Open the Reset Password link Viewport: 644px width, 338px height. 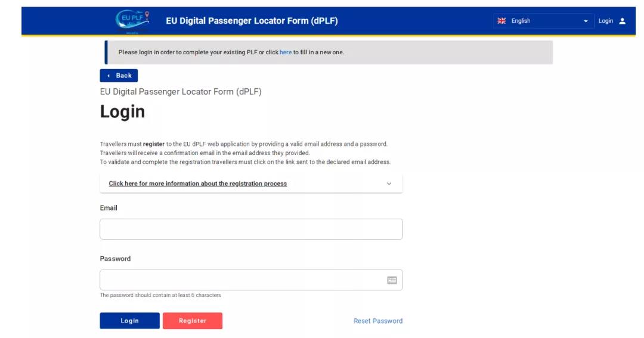coord(378,321)
